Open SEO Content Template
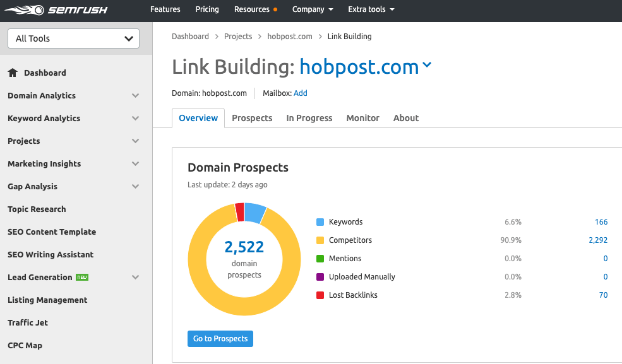The width and height of the screenshot is (622, 364). (x=52, y=232)
